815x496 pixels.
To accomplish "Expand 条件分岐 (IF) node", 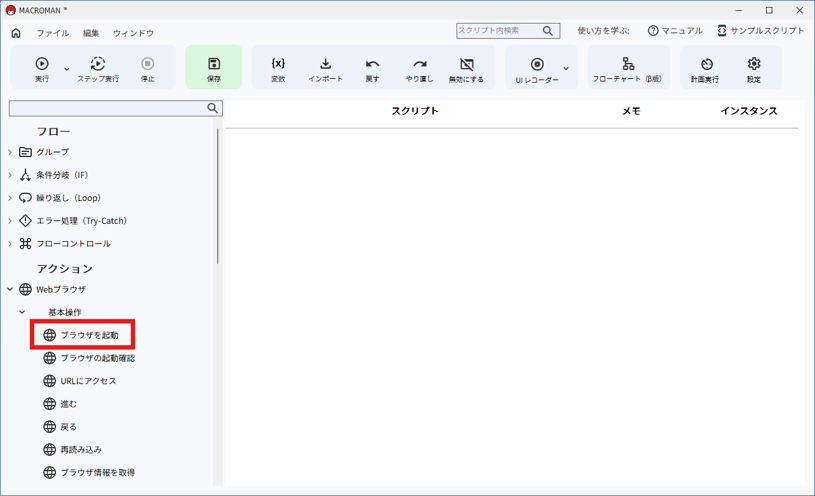I will point(10,175).
